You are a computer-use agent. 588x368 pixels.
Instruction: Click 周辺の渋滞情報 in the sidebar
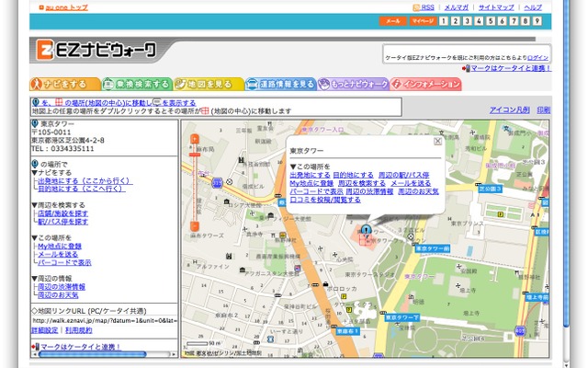(62, 287)
